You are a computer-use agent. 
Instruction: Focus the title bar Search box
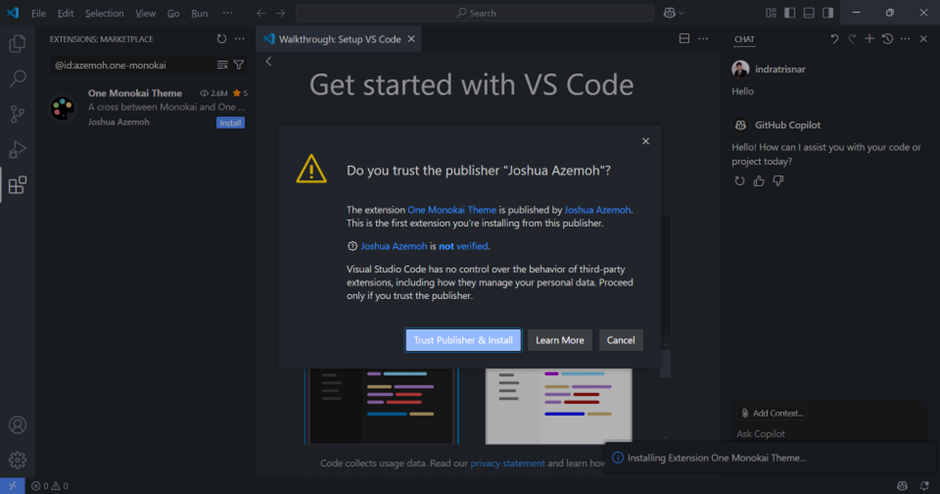point(475,13)
